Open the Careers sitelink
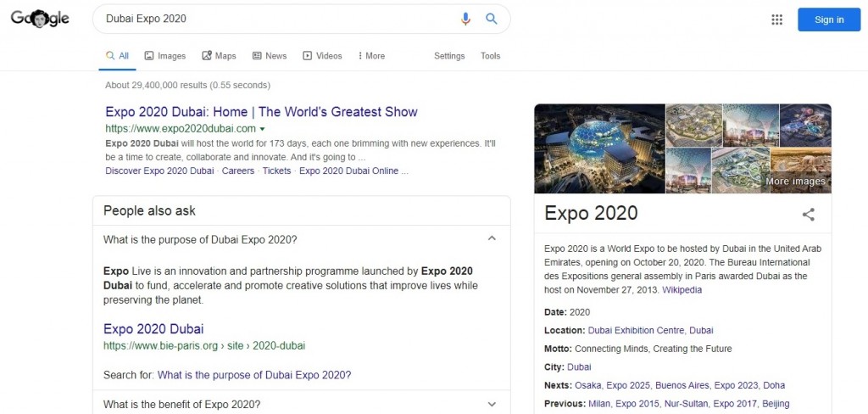 point(238,171)
